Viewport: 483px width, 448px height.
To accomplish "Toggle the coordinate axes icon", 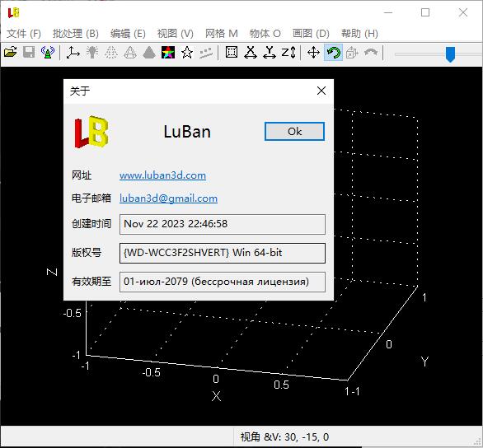I will point(73,53).
